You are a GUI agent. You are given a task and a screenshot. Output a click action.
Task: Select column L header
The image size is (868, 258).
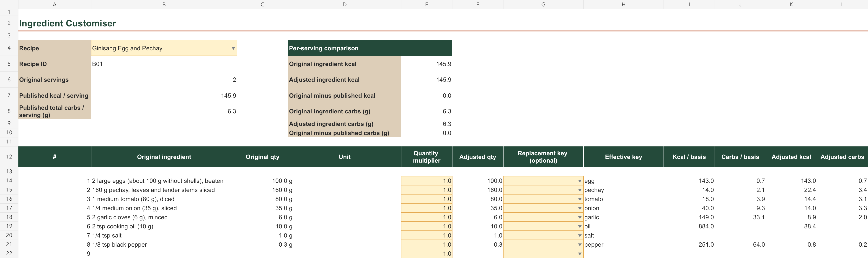(842, 4)
